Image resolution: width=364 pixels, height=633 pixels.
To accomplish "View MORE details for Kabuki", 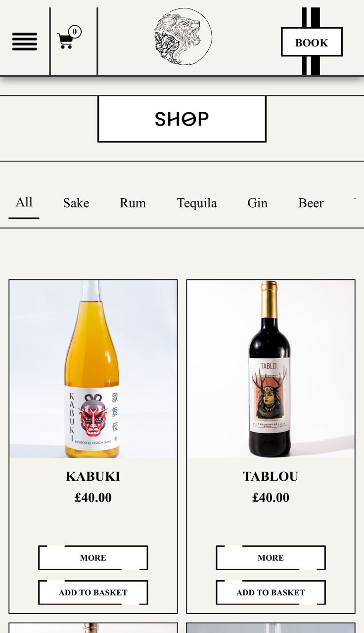I will pyautogui.click(x=93, y=558).
